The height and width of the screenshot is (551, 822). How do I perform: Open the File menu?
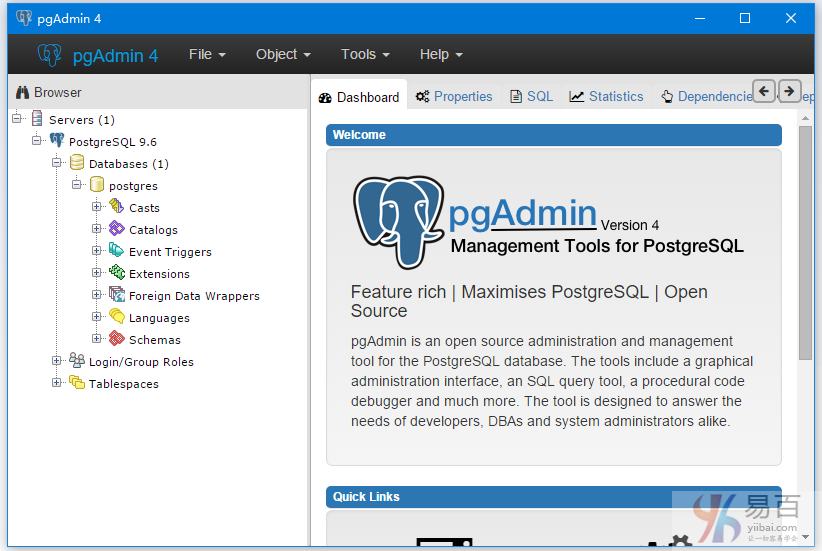(207, 55)
